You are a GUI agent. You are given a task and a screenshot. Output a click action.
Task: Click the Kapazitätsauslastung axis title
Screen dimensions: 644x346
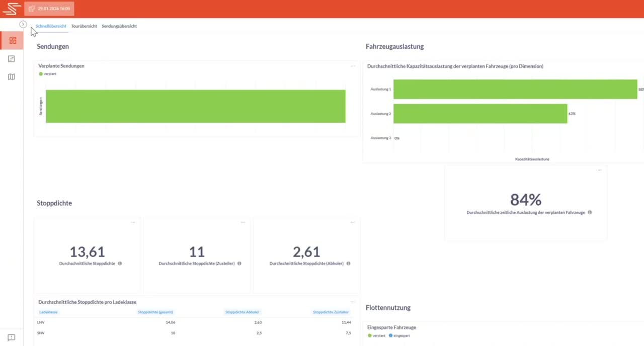[532, 159]
